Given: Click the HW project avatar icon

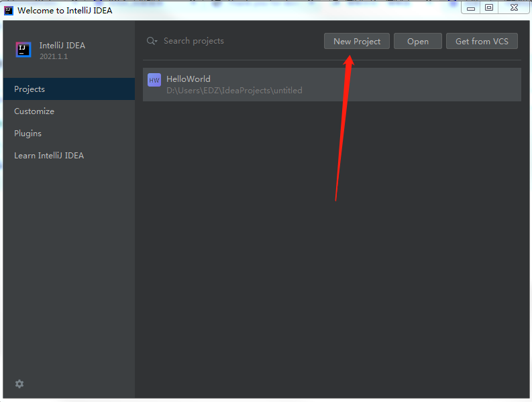Looking at the screenshot, I should (154, 80).
